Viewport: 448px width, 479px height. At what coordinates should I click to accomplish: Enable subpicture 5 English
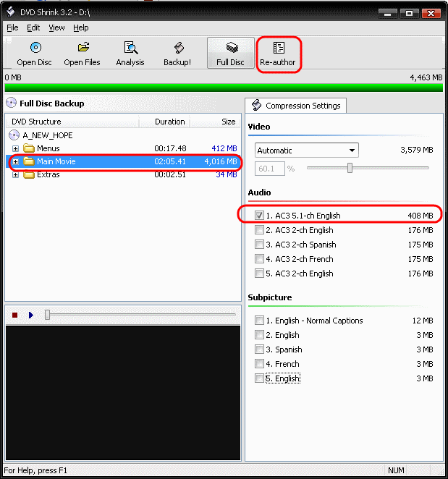pos(259,378)
